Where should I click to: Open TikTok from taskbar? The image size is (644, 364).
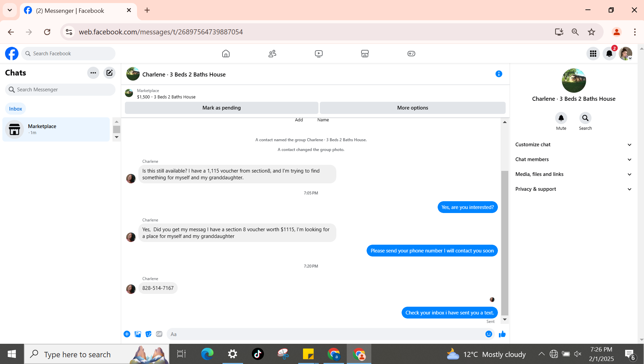(258, 354)
